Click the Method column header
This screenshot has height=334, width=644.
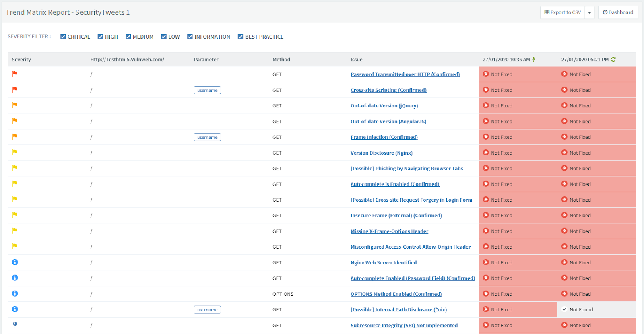(x=281, y=60)
